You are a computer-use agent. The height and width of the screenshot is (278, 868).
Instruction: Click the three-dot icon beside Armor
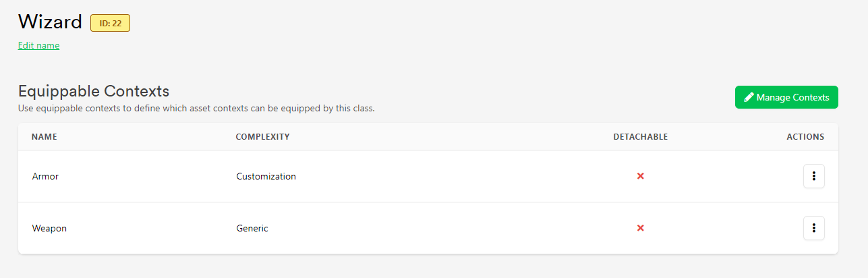point(814,176)
